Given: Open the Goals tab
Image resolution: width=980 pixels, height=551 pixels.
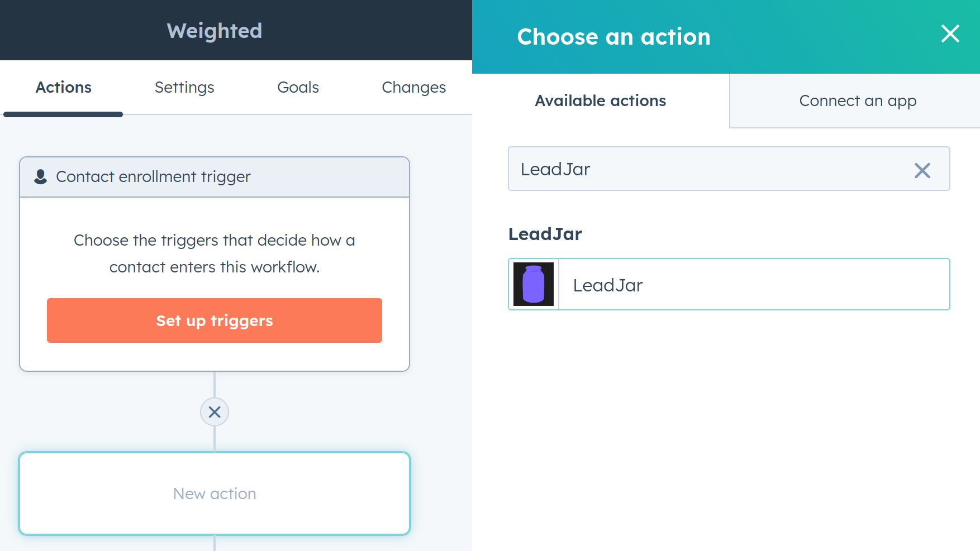Looking at the screenshot, I should click(298, 87).
